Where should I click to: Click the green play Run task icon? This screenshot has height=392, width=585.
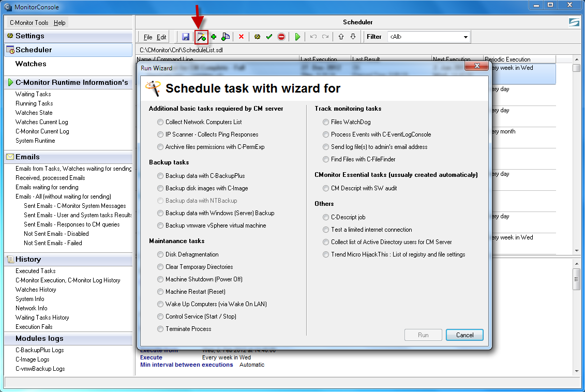tap(297, 37)
